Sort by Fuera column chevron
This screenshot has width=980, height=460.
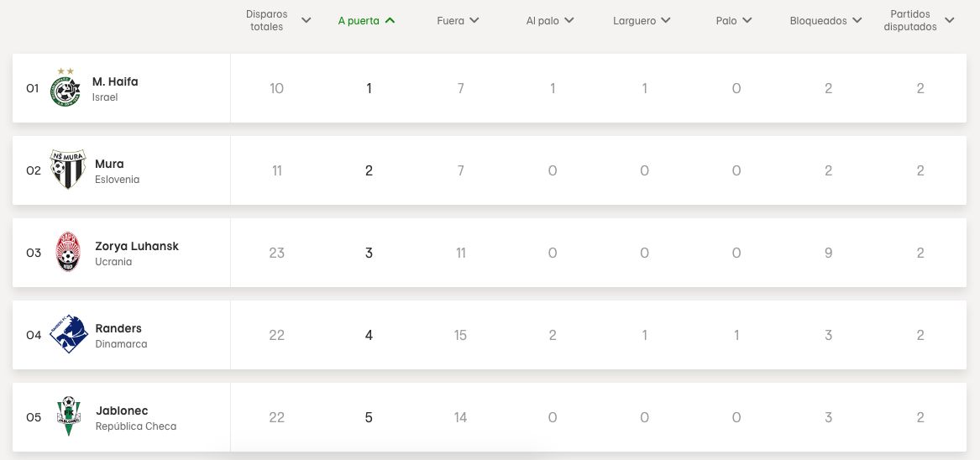coord(474,20)
